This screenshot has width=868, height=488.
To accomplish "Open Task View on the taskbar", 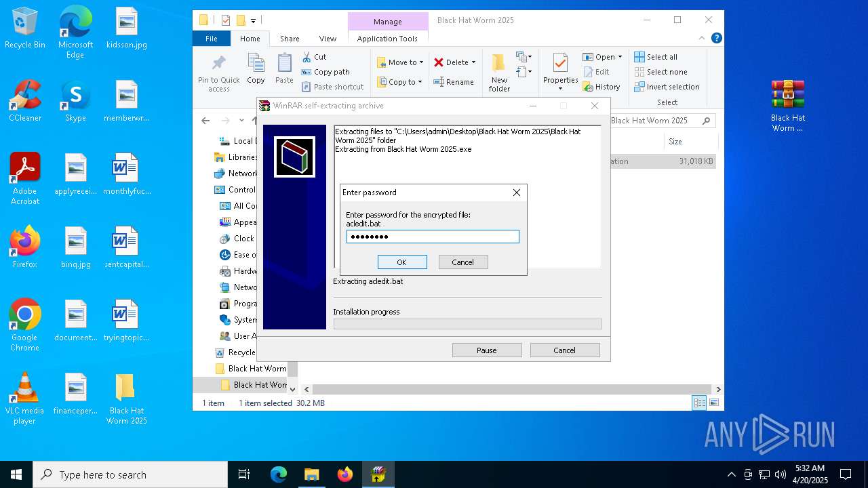I will click(244, 474).
